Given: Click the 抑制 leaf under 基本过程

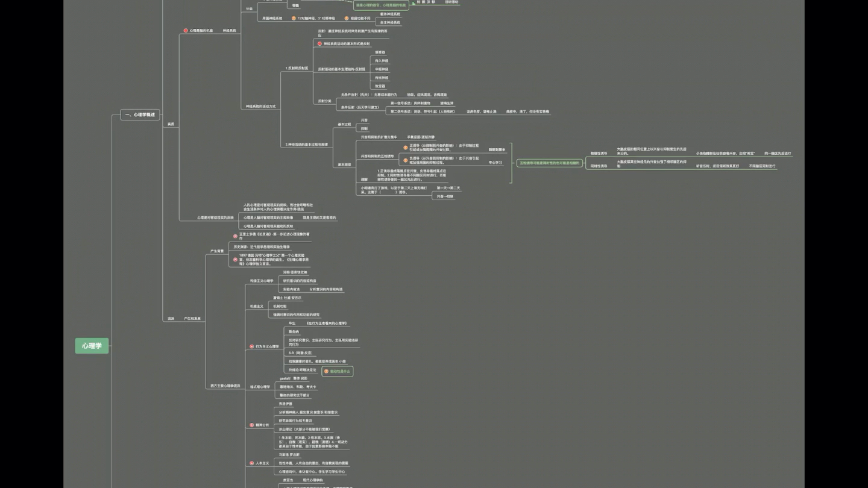Looking at the screenshot, I should tap(364, 128).
